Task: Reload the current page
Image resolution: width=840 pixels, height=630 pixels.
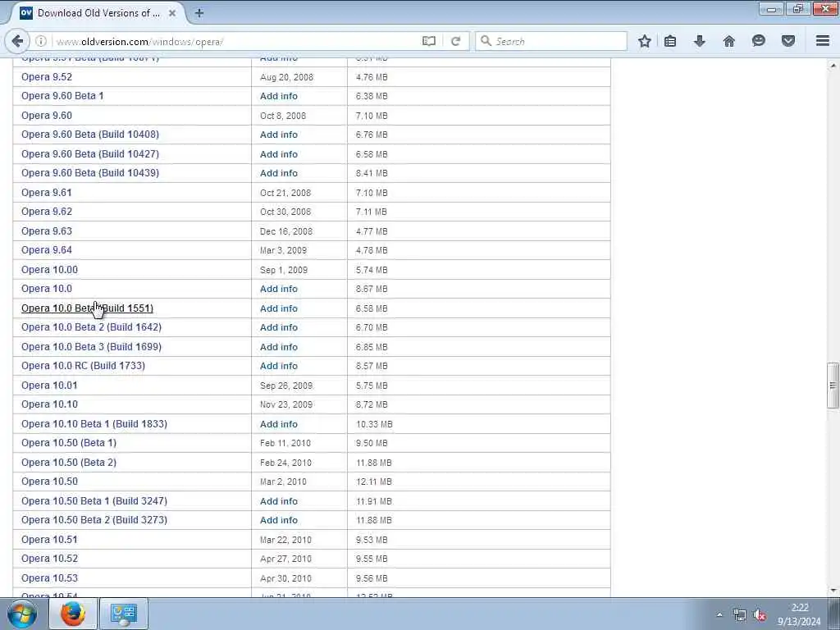Action: pyautogui.click(x=455, y=41)
